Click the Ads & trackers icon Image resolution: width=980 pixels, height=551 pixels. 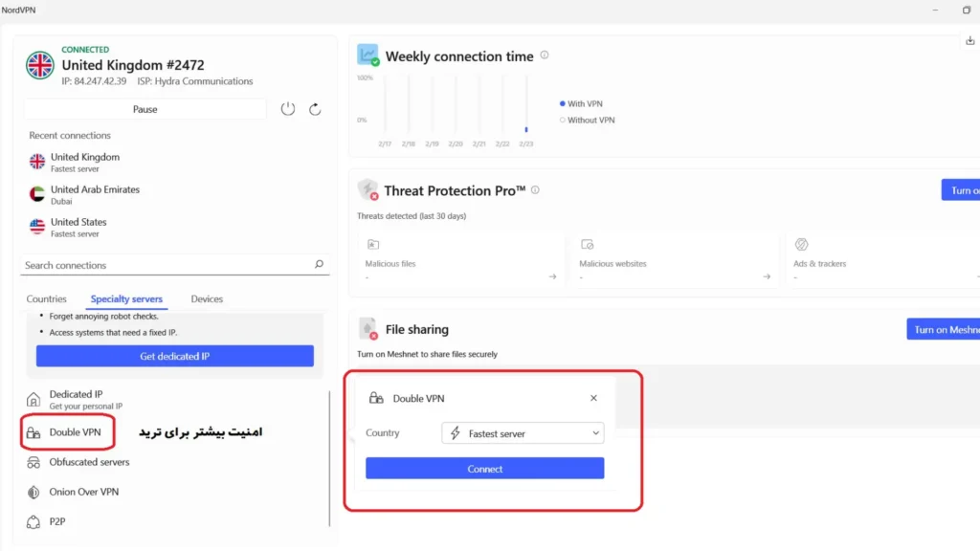click(x=801, y=244)
